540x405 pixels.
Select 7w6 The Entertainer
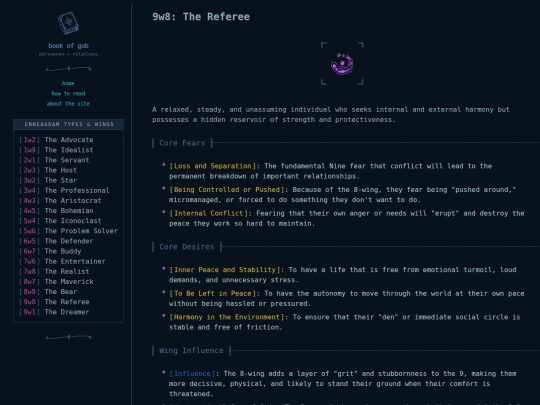click(x=62, y=261)
